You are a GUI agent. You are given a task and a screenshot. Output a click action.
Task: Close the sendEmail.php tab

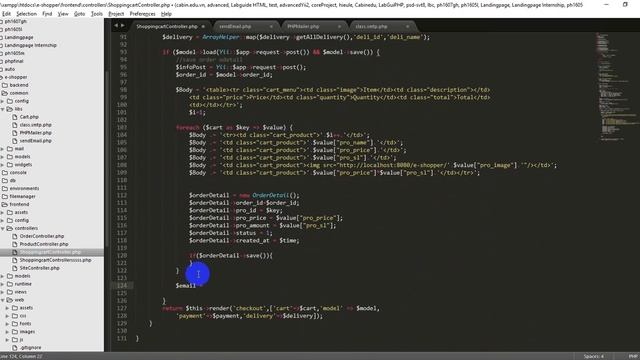[x=271, y=27]
